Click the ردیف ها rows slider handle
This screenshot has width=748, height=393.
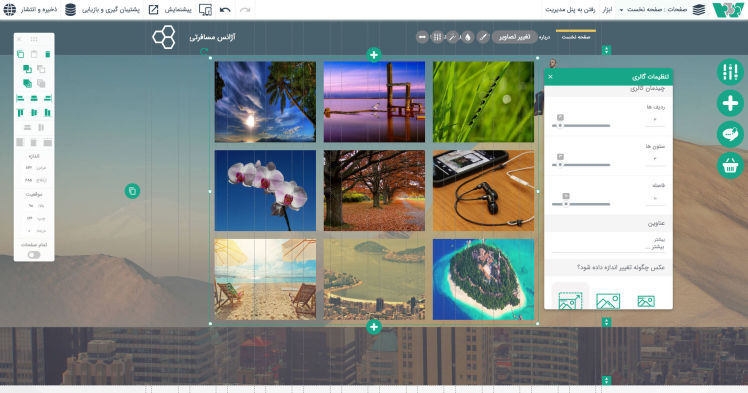click(561, 125)
